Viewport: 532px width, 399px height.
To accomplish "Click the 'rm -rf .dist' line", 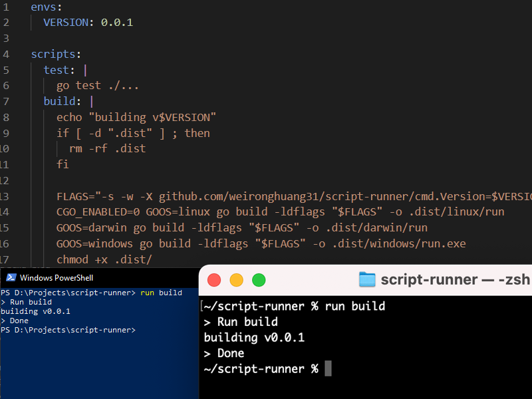I will [108, 148].
